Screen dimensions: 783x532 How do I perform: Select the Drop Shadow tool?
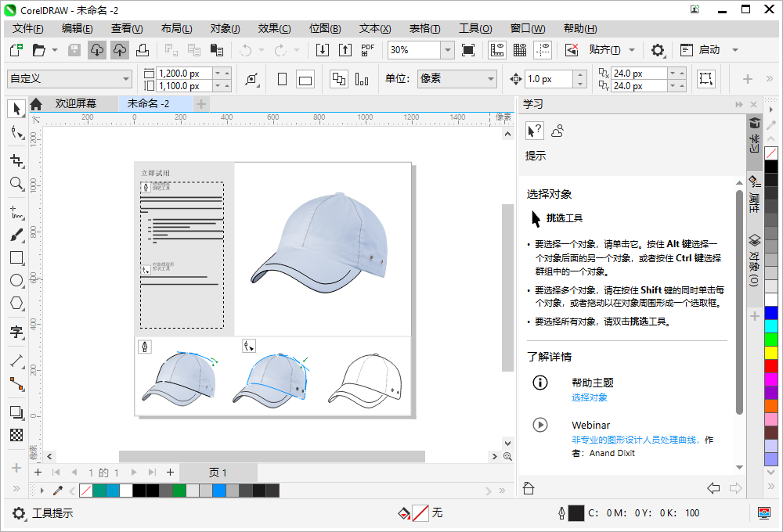[x=16, y=412]
